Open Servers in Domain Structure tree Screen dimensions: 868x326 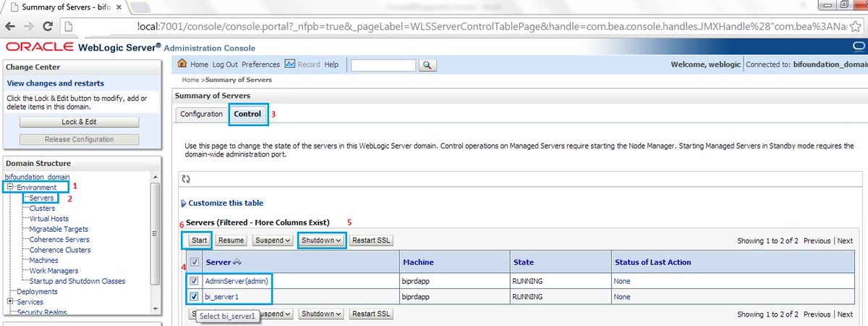coord(42,198)
